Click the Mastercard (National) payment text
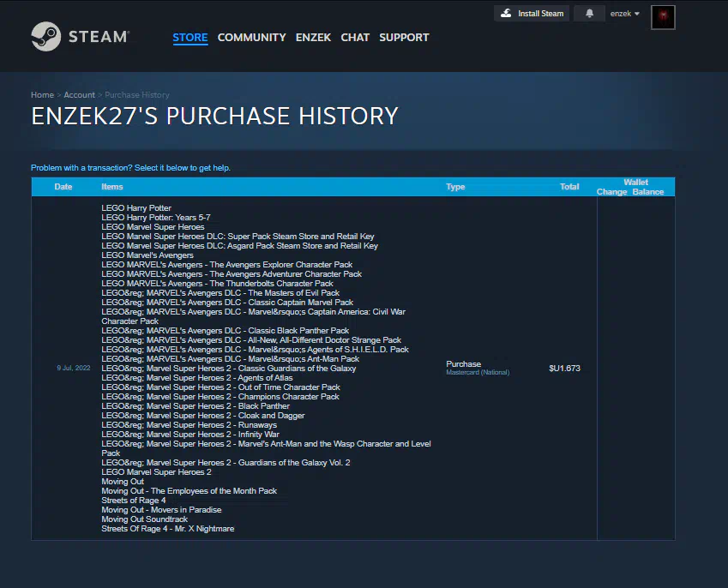The height and width of the screenshot is (588, 728). point(478,372)
